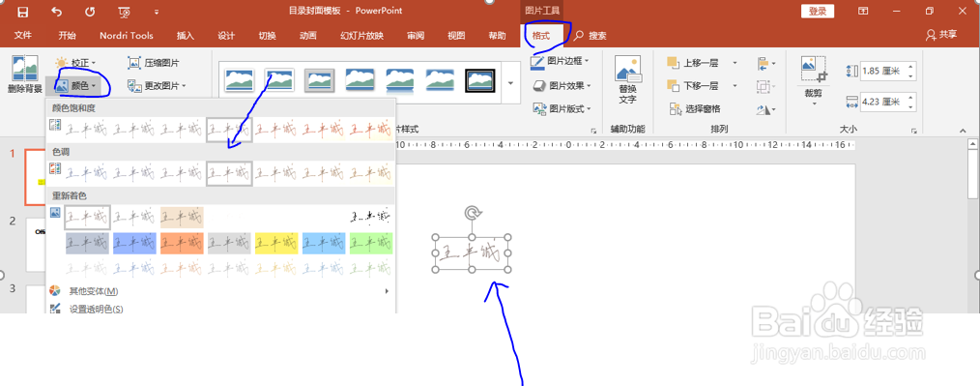
Task: Select the 幻灯片放映 tab
Action: click(x=361, y=36)
